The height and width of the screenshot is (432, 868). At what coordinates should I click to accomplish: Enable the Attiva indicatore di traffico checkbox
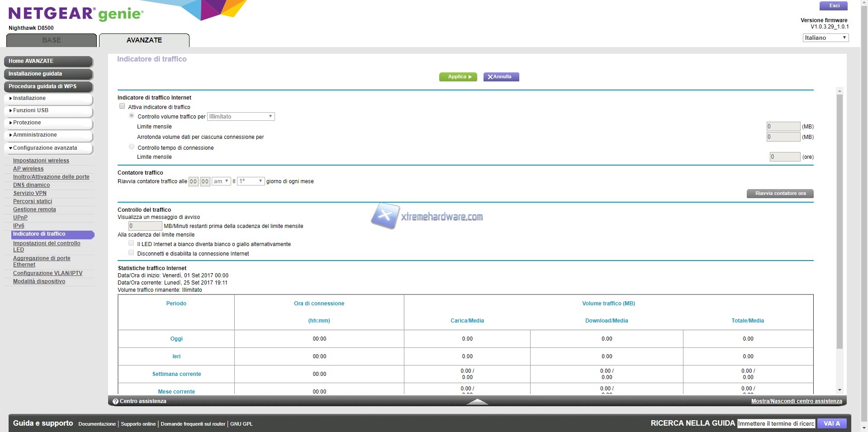tap(122, 106)
